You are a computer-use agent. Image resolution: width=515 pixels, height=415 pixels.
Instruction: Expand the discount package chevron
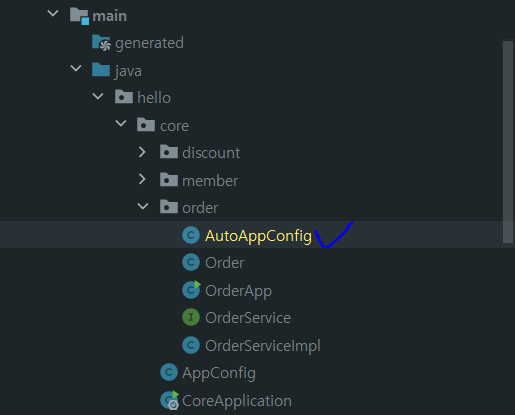142,152
